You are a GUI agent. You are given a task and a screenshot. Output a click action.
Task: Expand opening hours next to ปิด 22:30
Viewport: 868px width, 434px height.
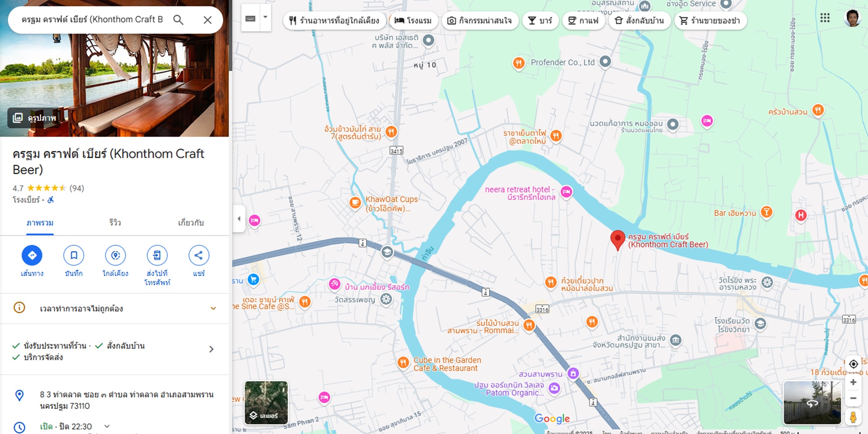107,426
